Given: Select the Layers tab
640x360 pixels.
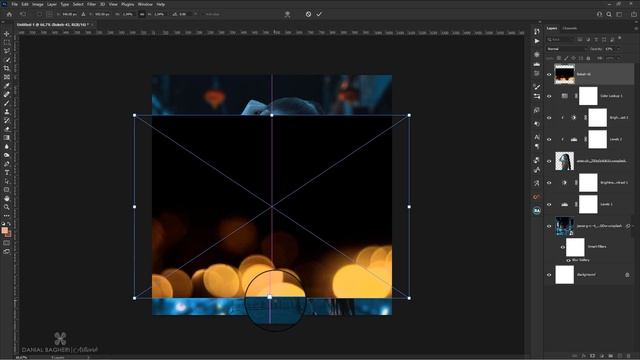Looking at the screenshot, I should pyautogui.click(x=552, y=28).
